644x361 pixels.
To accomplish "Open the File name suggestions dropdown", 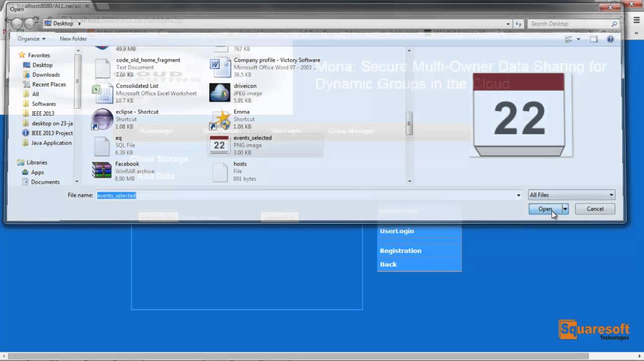I will [519, 195].
